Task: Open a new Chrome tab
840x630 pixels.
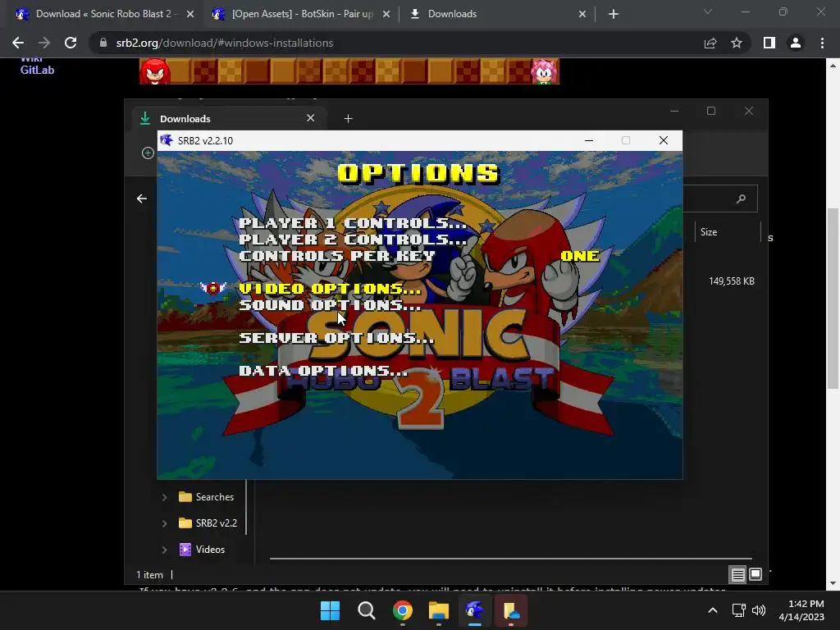Action: (614, 14)
